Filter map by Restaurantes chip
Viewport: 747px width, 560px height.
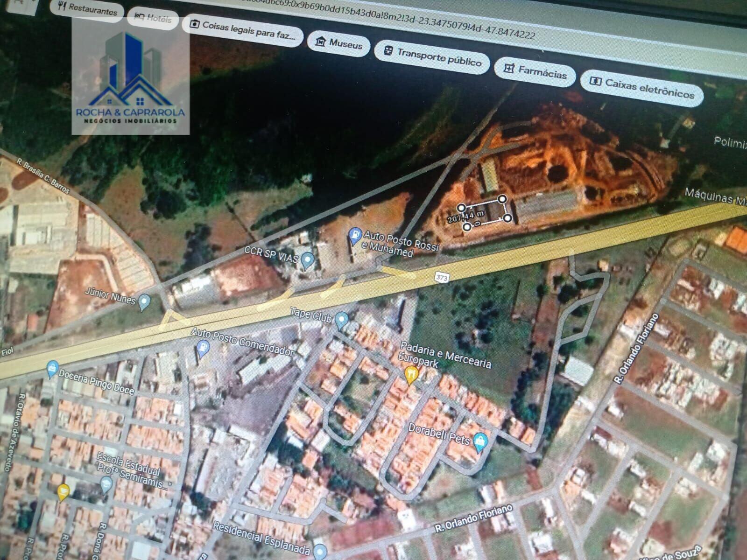pyautogui.click(x=86, y=9)
